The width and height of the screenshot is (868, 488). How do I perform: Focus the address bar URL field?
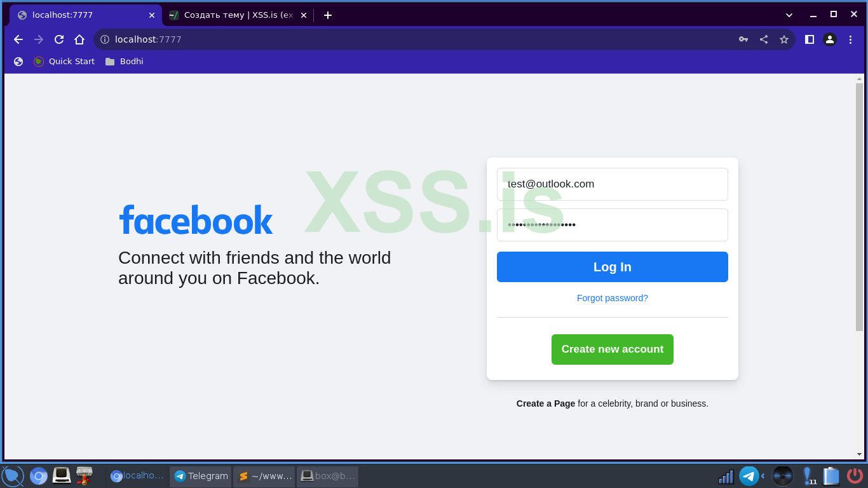(x=419, y=39)
